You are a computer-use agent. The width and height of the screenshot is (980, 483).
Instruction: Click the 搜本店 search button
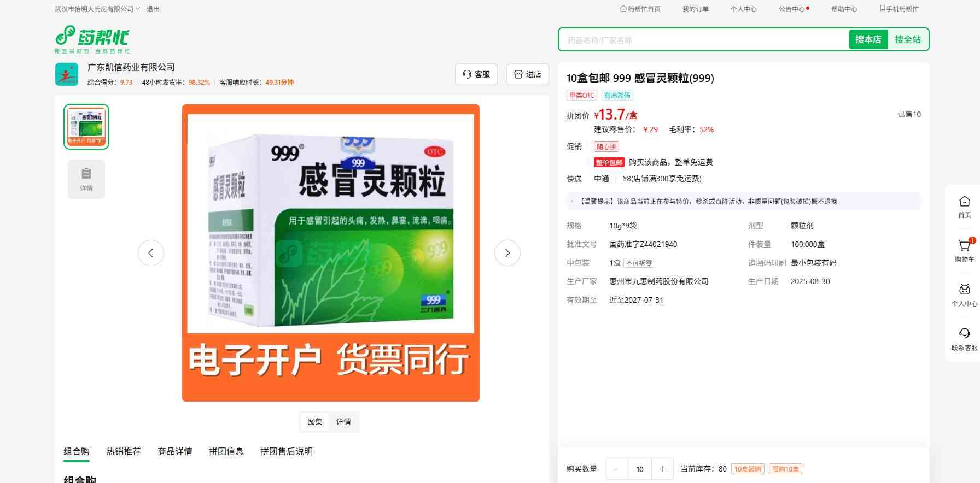(868, 39)
